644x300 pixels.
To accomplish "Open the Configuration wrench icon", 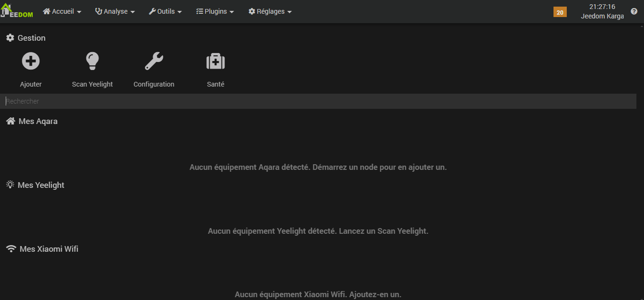I will (154, 61).
